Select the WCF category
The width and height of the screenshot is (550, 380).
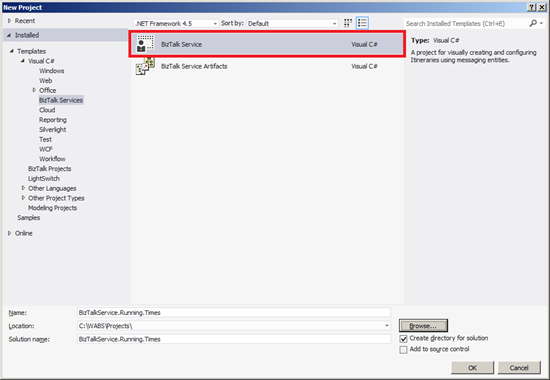[x=46, y=149]
